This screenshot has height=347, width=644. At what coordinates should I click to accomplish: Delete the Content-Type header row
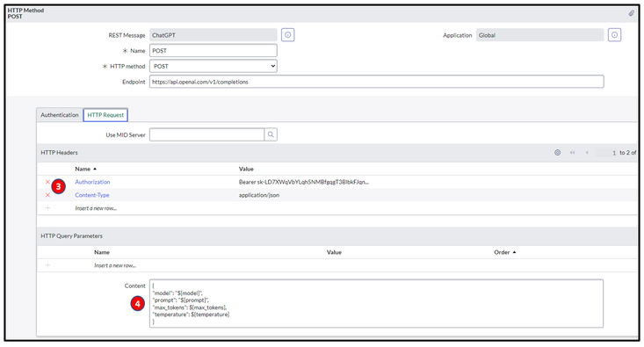point(47,195)
